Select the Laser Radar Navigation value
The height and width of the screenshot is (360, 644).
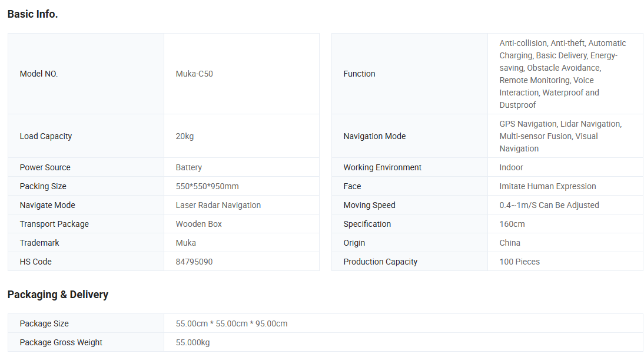(218, 205)
